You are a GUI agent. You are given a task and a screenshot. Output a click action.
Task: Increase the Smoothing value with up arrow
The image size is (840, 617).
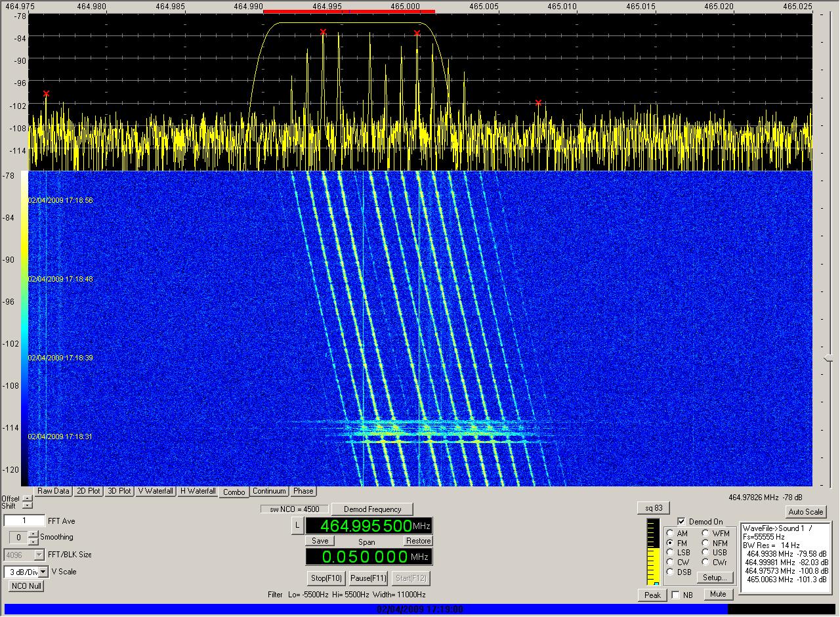[33, 534]
